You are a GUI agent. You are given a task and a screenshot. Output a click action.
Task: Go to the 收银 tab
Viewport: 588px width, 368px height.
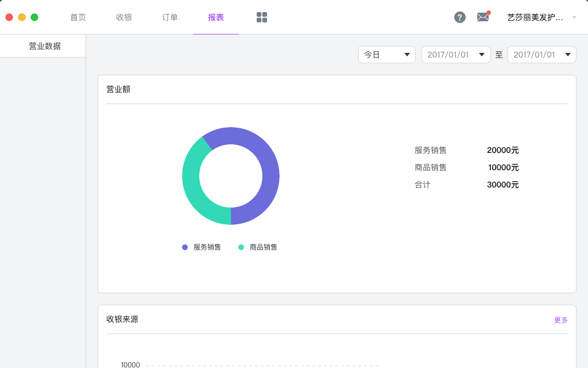pyautogui.click(x=124, y=17)
